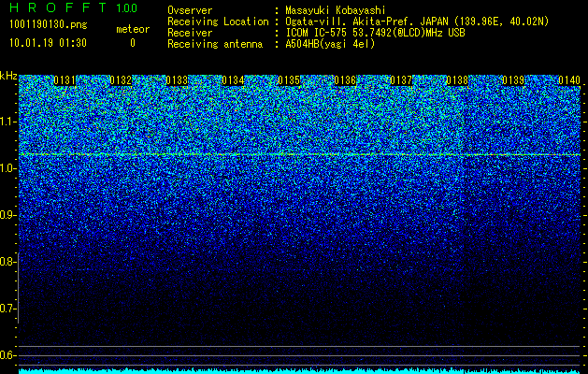Image resolution: width=588 pixels, height=374 pixels.
Task: Select the 0133 time marker label
Action: click(x=177, y=80)
